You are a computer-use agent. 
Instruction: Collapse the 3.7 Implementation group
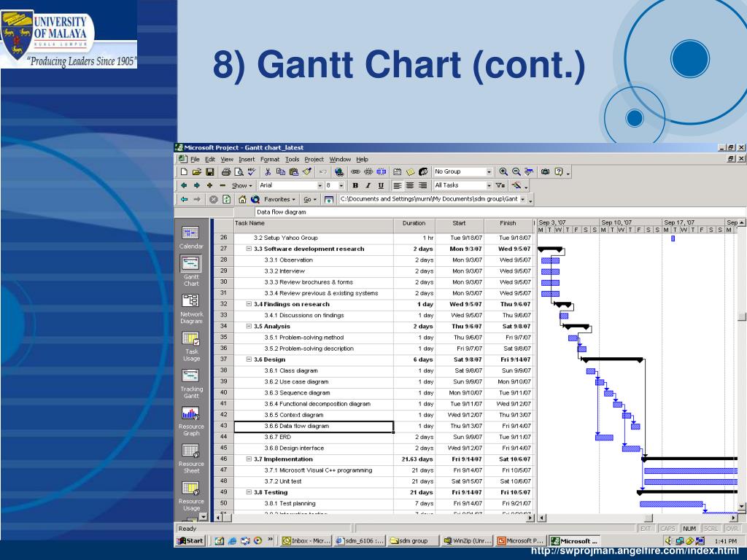click(x=249, y=459)
